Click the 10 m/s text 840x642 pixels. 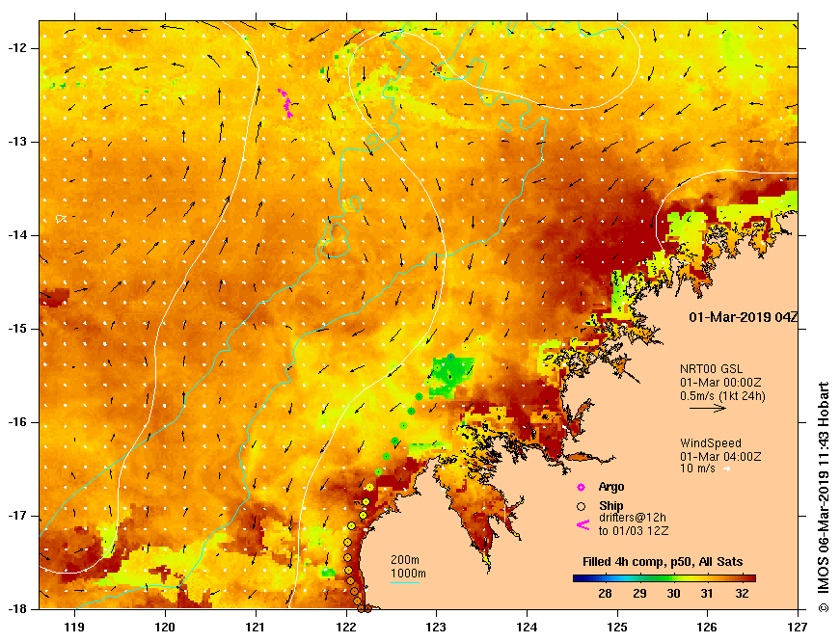pos(697,468)
